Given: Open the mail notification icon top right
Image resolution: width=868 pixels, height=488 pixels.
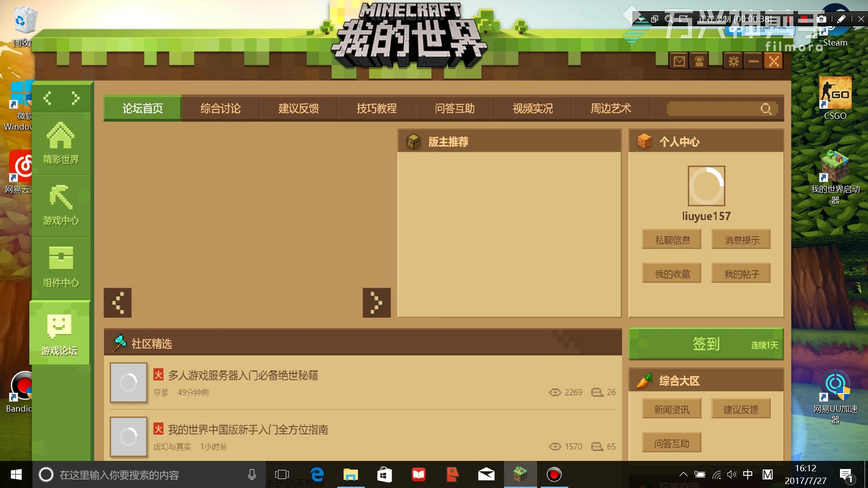Looking at the screenshot, I should click(679, 61).
